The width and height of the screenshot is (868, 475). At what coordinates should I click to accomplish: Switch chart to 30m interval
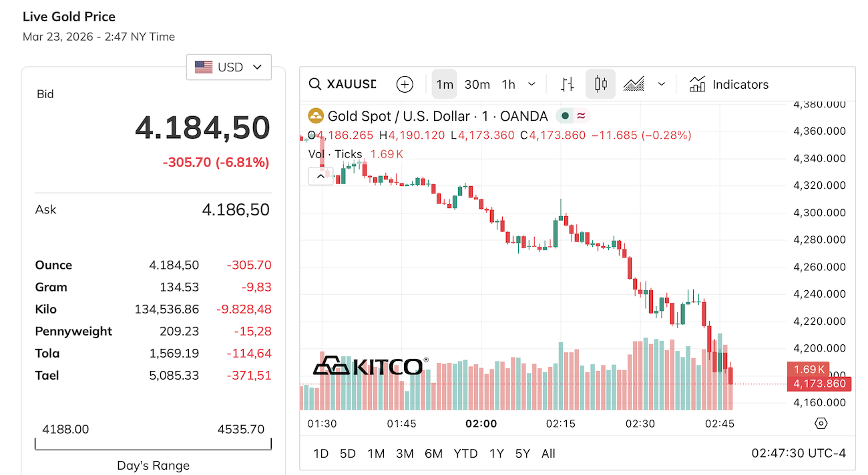[x=477, y=85]
